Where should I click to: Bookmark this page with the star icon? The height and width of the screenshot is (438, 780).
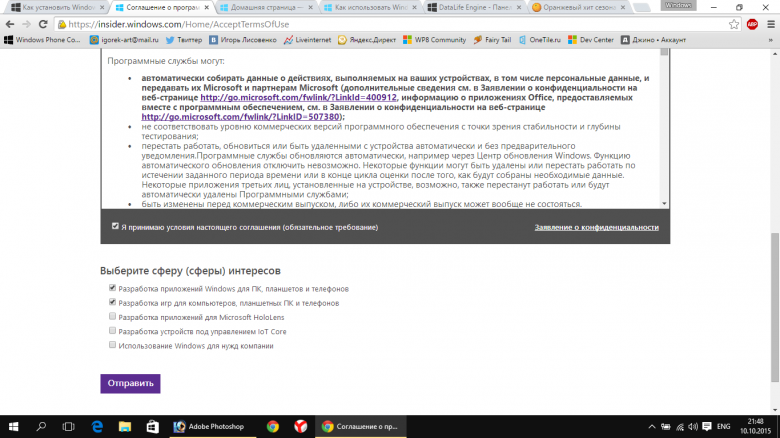pyautogui.click(x=734, y=24)
